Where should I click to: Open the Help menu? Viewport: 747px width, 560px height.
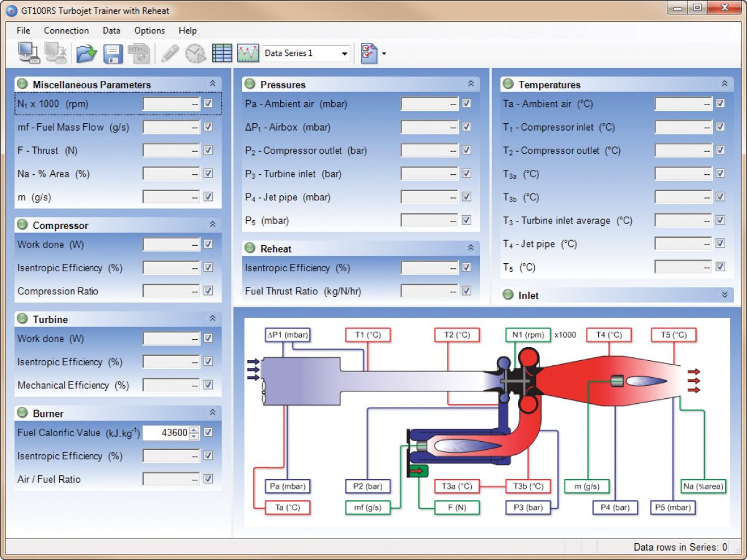pyautogui.click(x=187, y=30)
